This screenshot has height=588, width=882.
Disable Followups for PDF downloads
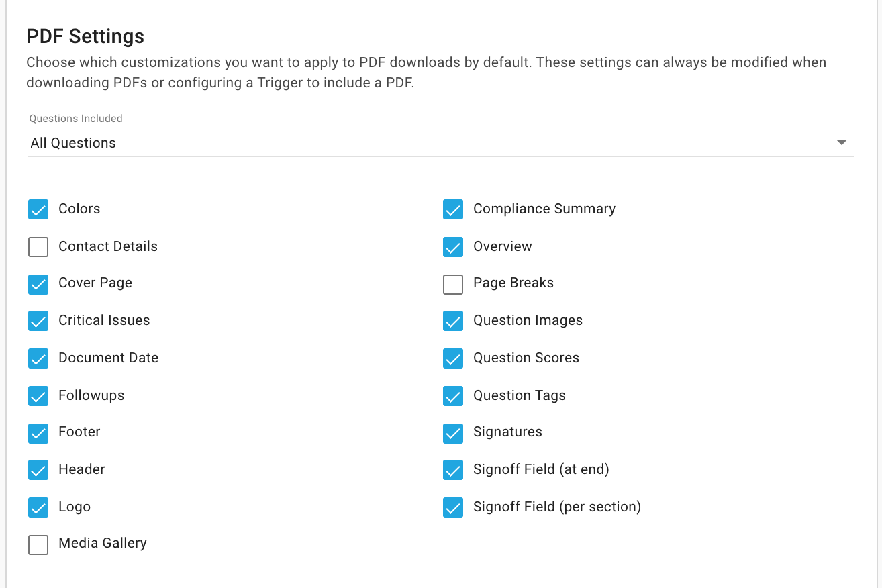point(38,396)
